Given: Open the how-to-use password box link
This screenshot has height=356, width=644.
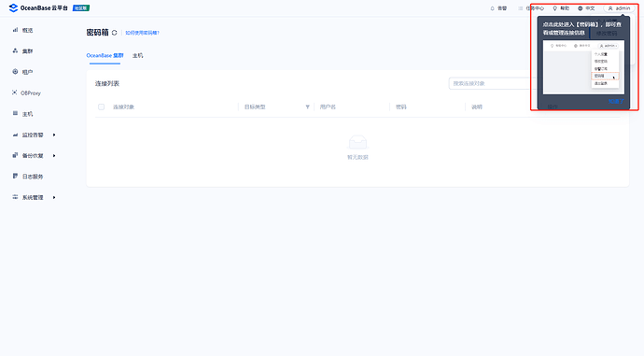Looking at the screenshot, I should (142, 33).
